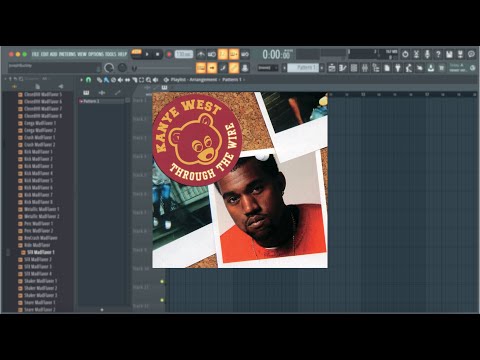
Task: Click the Pattern 1 selector field
Action: (303, 68)
